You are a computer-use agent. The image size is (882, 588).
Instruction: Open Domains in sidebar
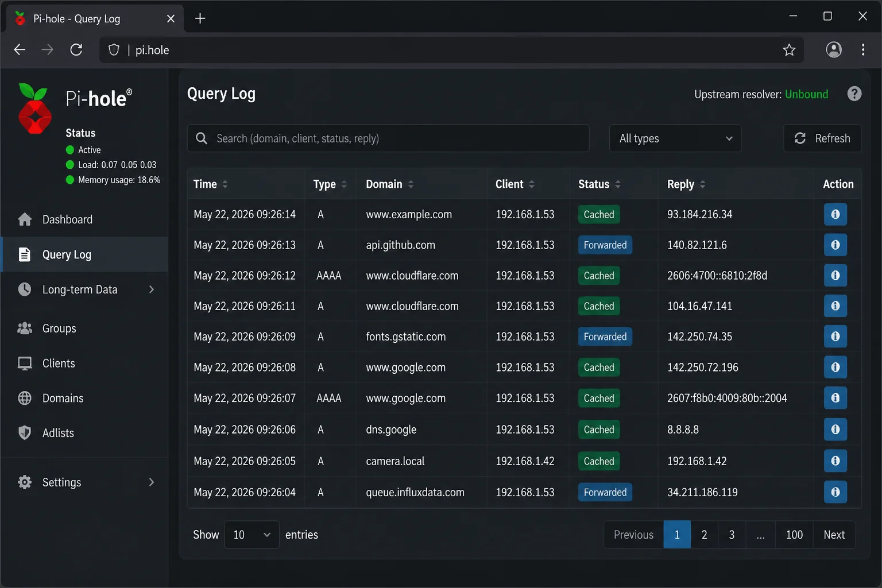(85, 398)
